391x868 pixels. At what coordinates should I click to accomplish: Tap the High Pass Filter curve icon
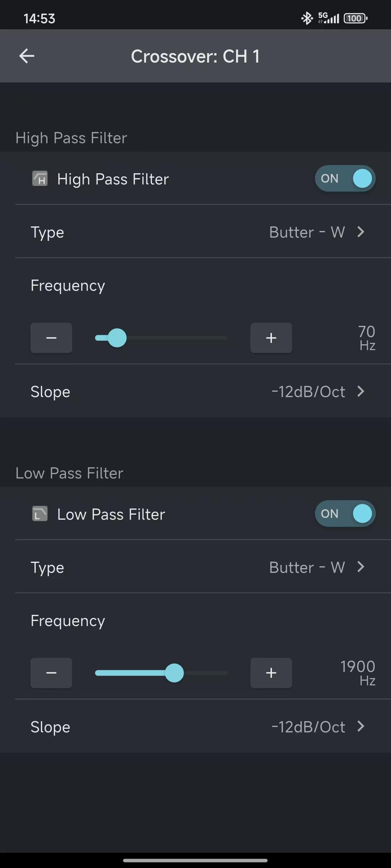[40, 179]
